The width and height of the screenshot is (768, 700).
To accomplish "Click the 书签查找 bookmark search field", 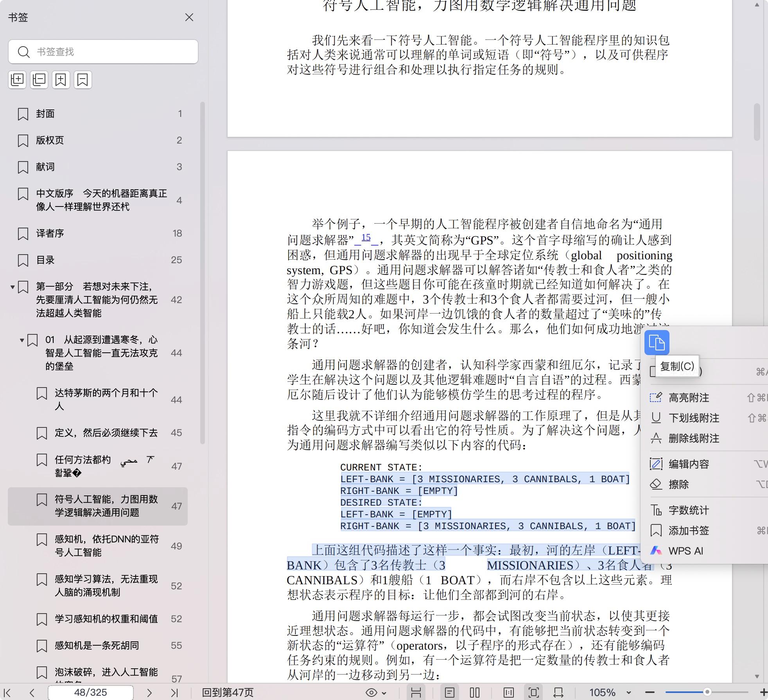I will tap(103, 52).
